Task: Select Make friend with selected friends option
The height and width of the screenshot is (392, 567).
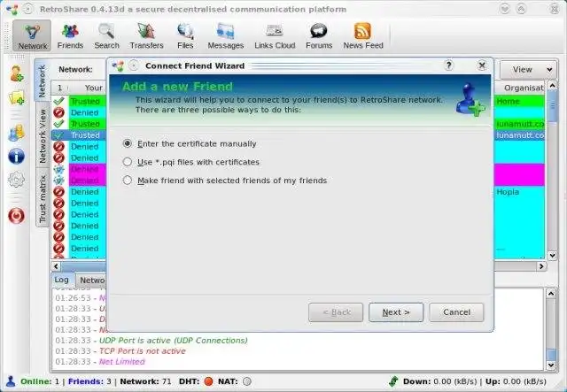Action: tap(224, 181)
